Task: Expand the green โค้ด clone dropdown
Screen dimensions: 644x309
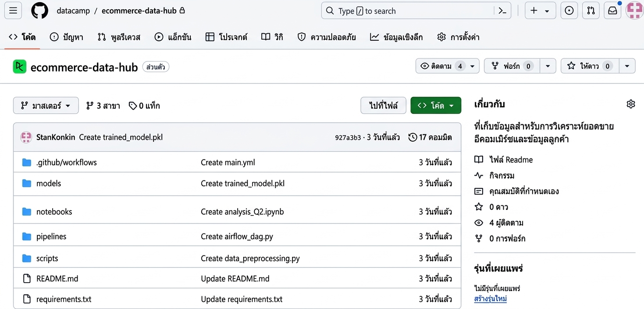Action: pos(436,105)
